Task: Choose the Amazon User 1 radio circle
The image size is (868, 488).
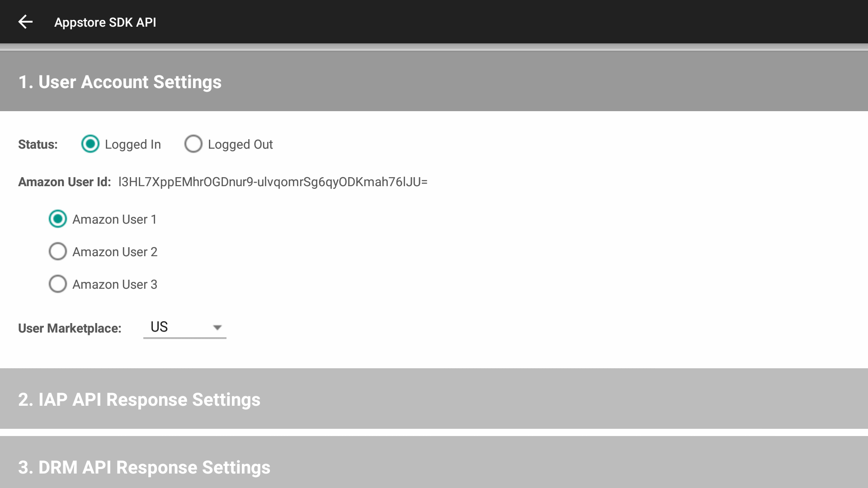Action: [x=58, y=219]
